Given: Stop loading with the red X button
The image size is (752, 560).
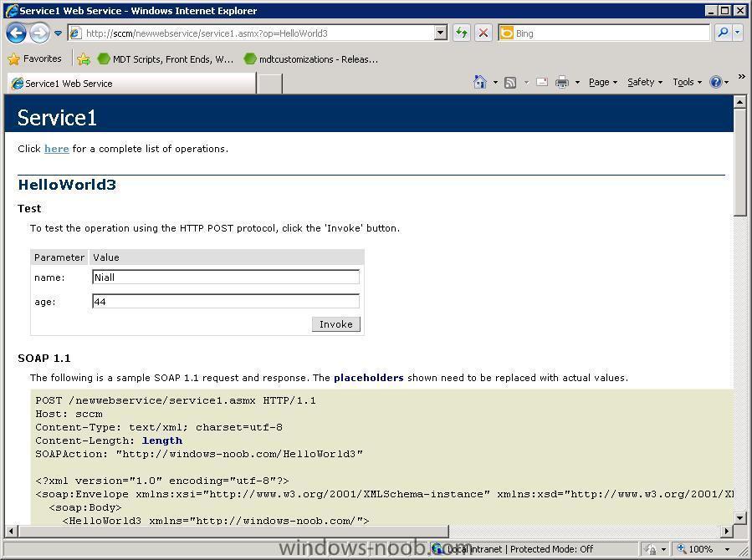Looking at the screenshot, I should coord(483,33).
